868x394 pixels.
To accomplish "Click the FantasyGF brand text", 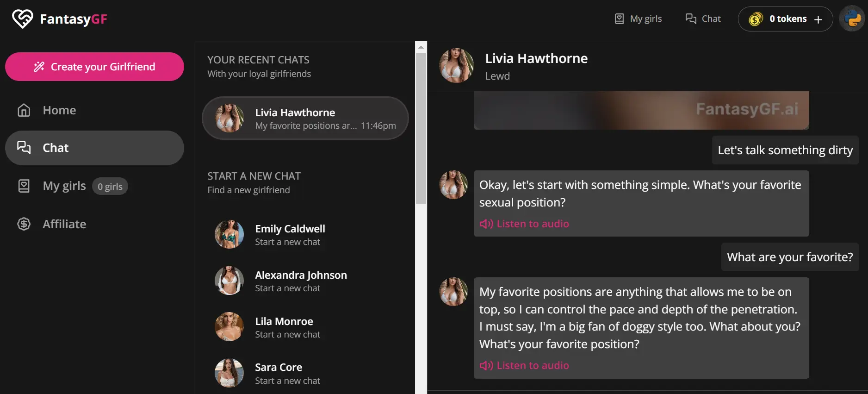I will click(74, 19).
